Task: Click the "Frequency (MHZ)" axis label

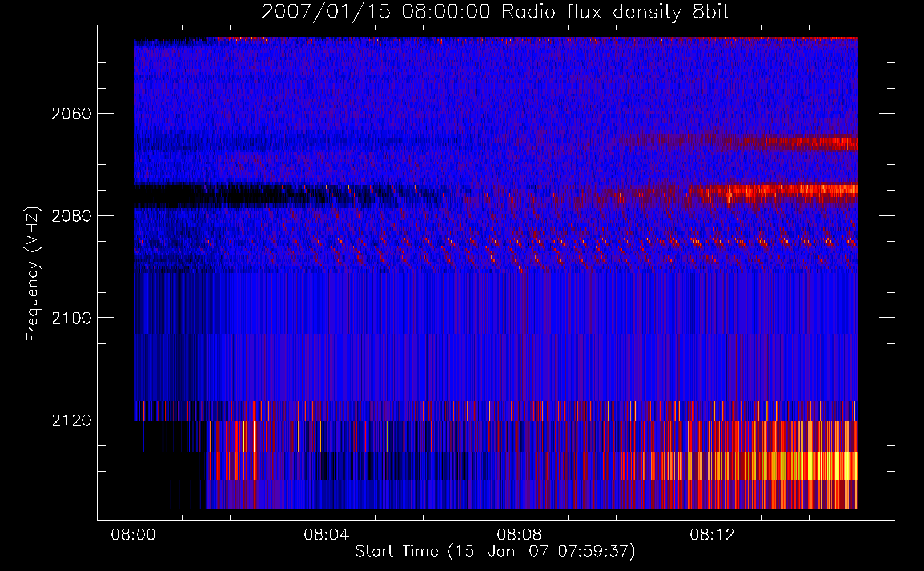Action: tap(33, 274)
